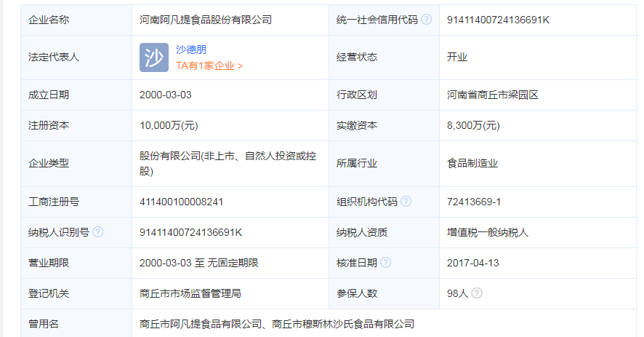
Task: Open the 沙 avatar of the legal representative
Action: (x=154, y=58)
